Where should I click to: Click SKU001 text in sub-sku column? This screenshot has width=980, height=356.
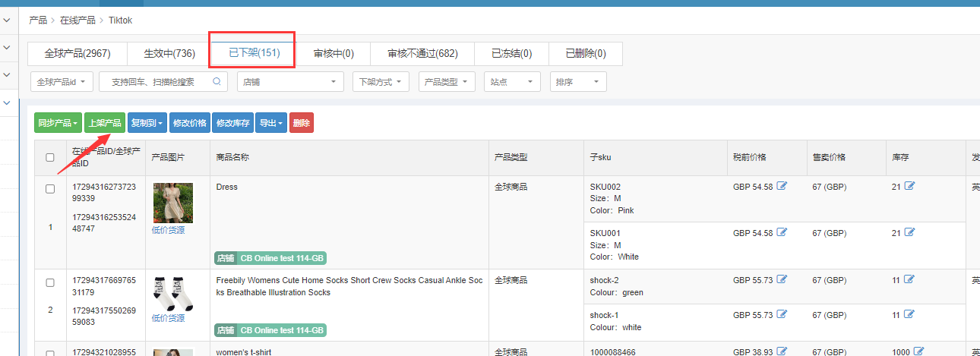point(605,233)
